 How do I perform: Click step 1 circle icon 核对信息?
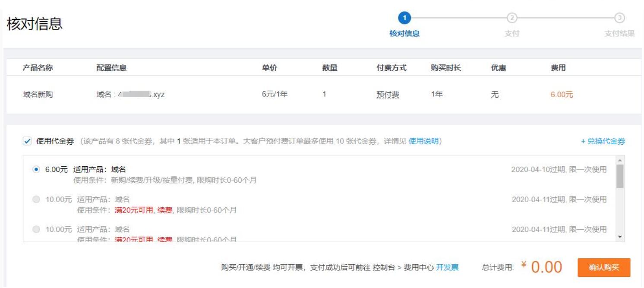[404, 18]
